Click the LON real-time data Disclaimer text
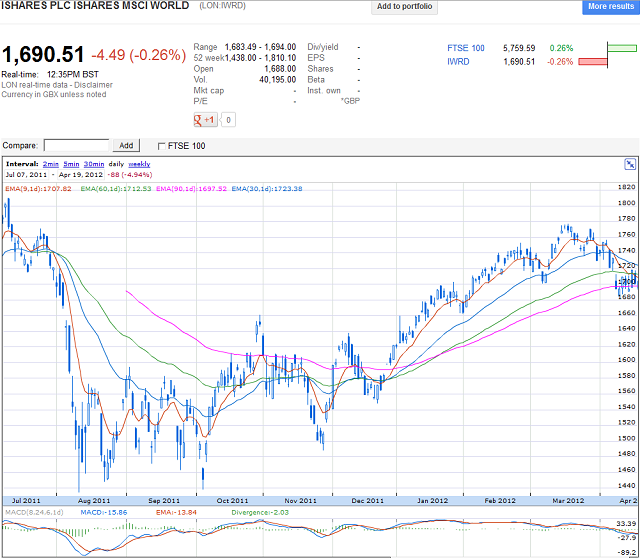Viewport: 640px width, 558px height. 57,85
